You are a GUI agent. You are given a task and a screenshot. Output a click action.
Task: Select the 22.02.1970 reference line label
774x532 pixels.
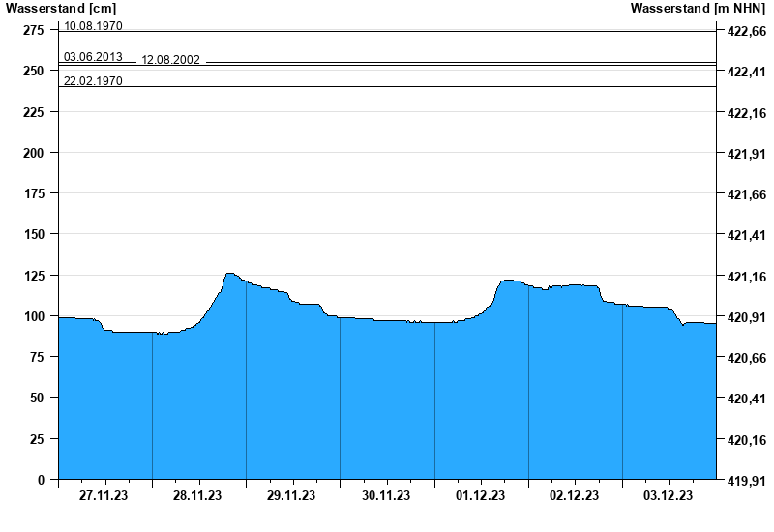[93, 81]
